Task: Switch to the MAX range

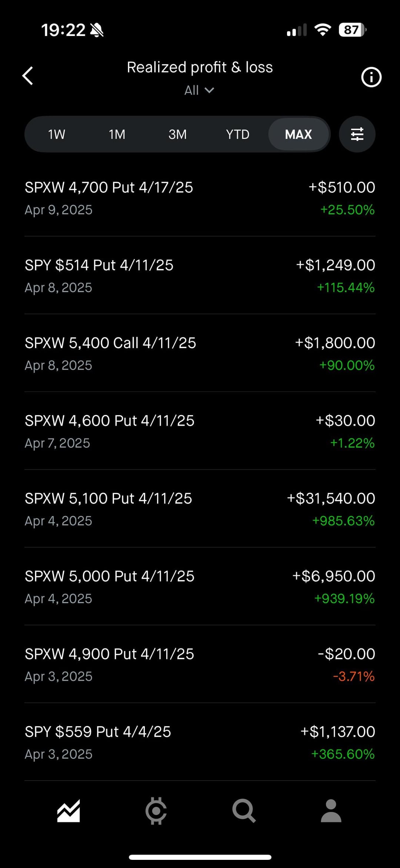Action: [x=299, y=134]
